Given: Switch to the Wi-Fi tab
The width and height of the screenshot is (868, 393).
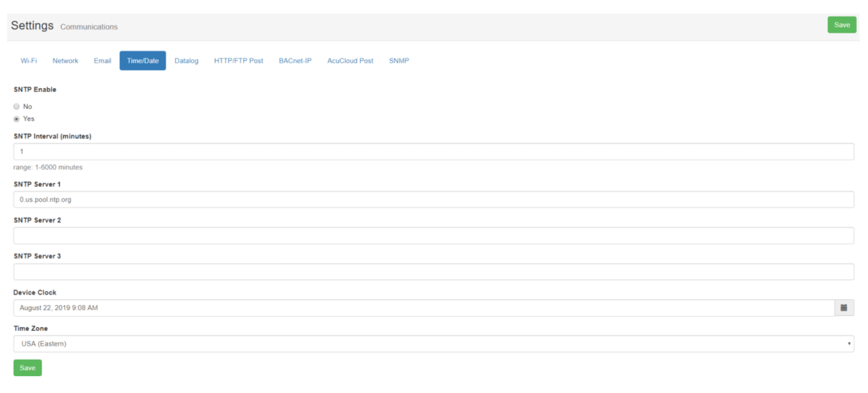Looking at the screenshot, I should tap(29, 61).
